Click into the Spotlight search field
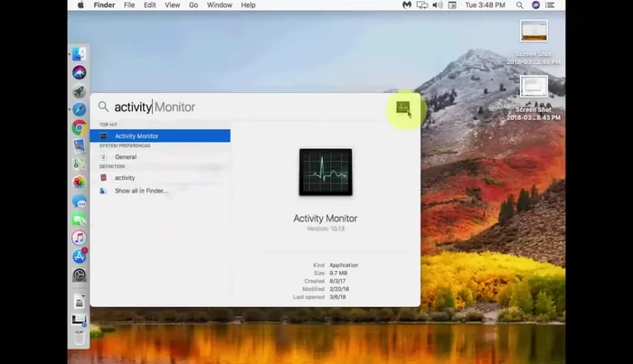The height and width of the screenshot is (364, 633). coord(253,107)
